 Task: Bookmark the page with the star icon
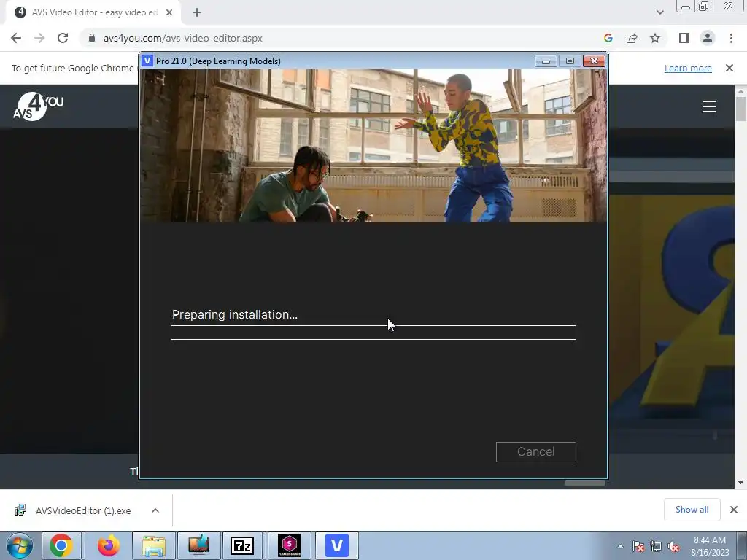click(x=655, y=38)
